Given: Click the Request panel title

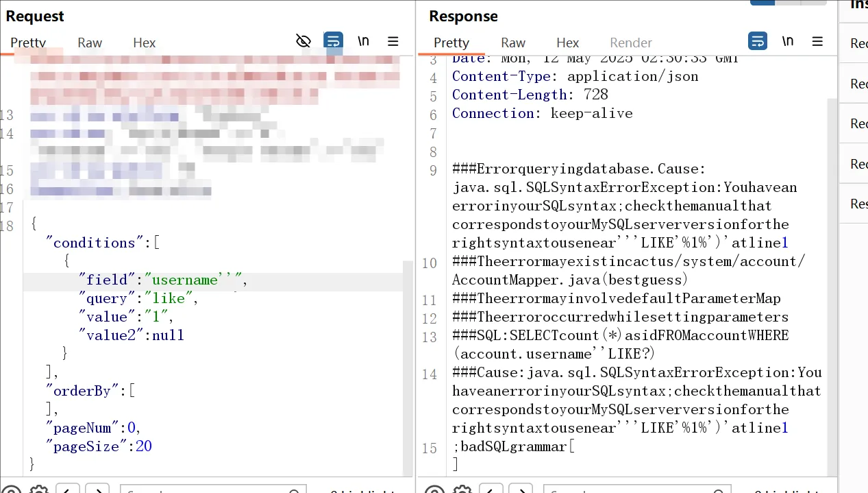Looking at the screenshot, I should (x=35, y=16).
